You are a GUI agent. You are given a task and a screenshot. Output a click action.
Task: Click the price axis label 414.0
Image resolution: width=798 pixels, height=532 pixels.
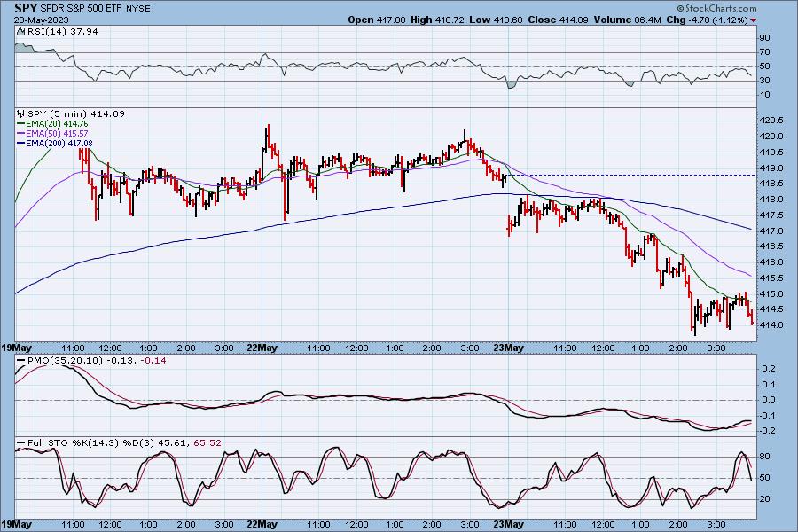771,325
